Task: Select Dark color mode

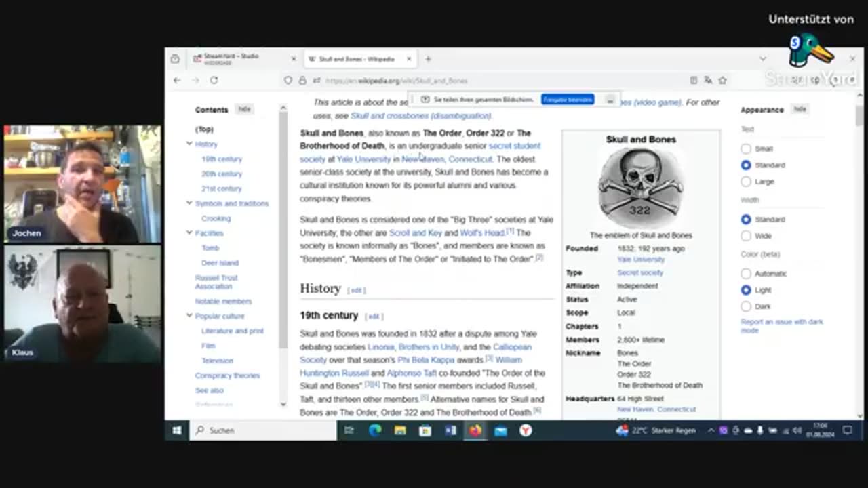Action: [746, 306]
